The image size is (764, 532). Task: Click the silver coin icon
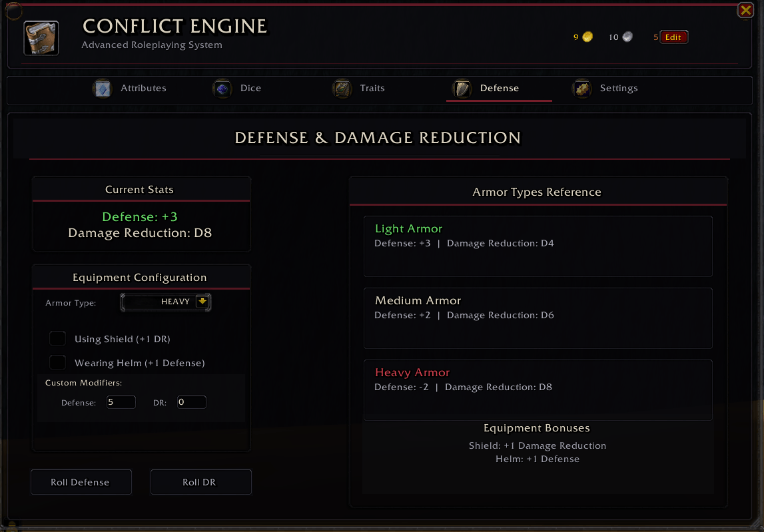point(627,37)
